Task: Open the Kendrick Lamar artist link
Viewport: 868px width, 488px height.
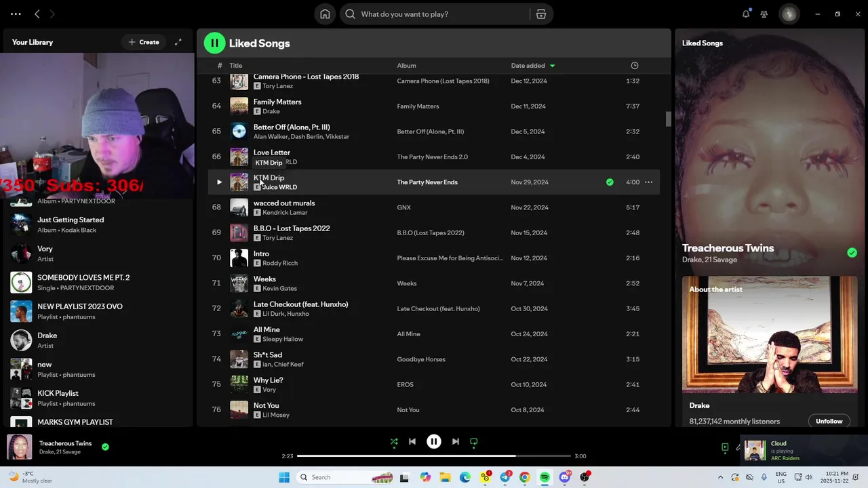Action: [285, 213]
